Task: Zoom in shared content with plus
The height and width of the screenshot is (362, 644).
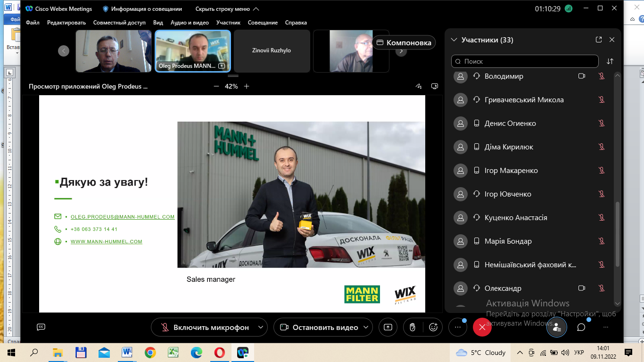Action: [x=247, y=86]
